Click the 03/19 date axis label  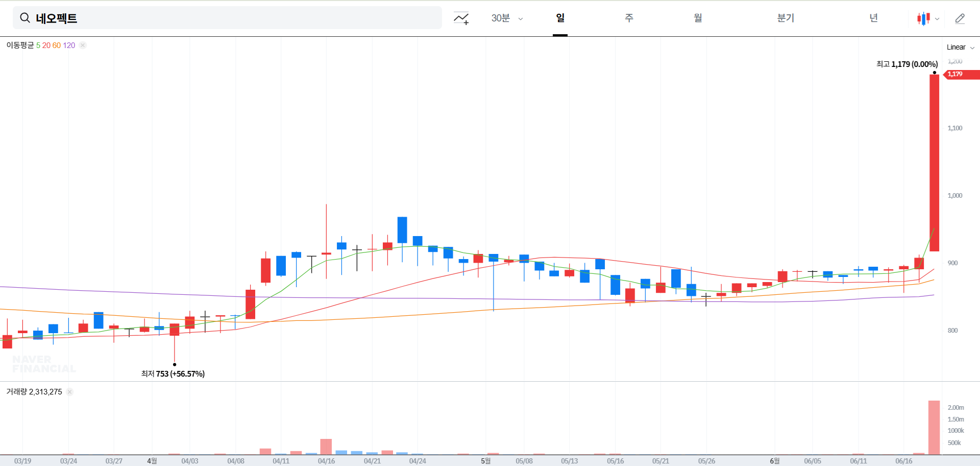(x=22, y=461)
